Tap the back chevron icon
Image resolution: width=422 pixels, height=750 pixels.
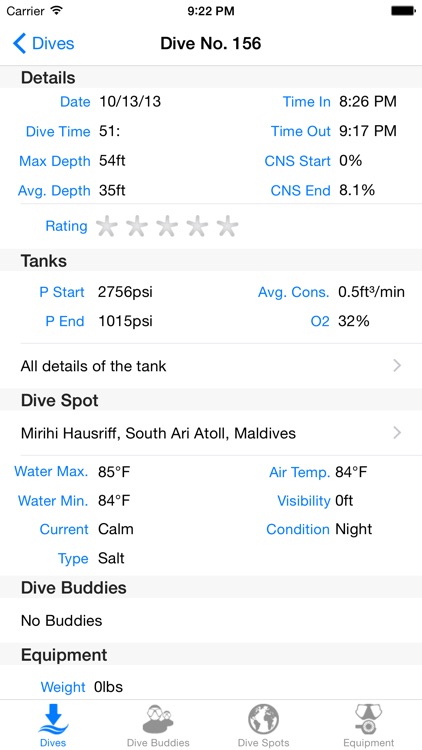pyautogui.click(x=19, y=44)
